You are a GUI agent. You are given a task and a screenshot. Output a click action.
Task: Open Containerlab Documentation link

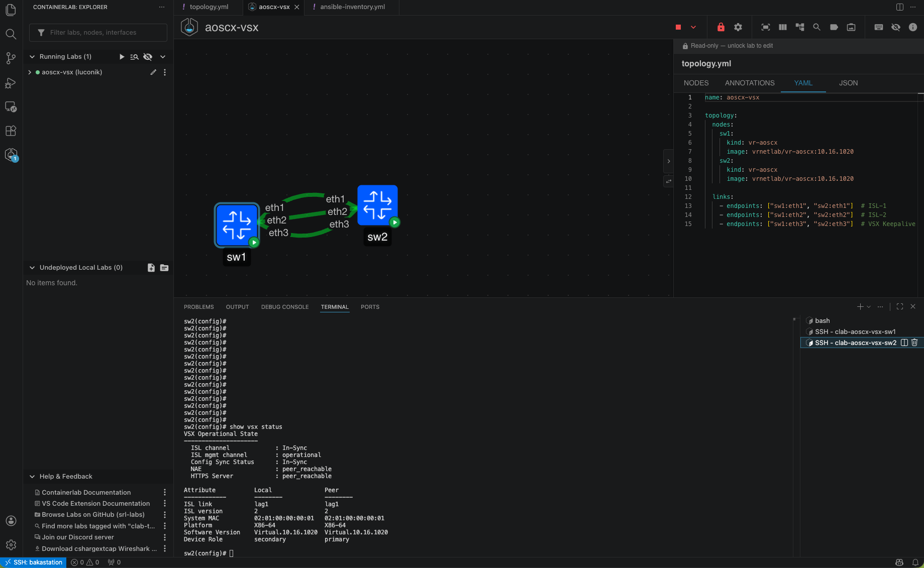tap(86, 493)
